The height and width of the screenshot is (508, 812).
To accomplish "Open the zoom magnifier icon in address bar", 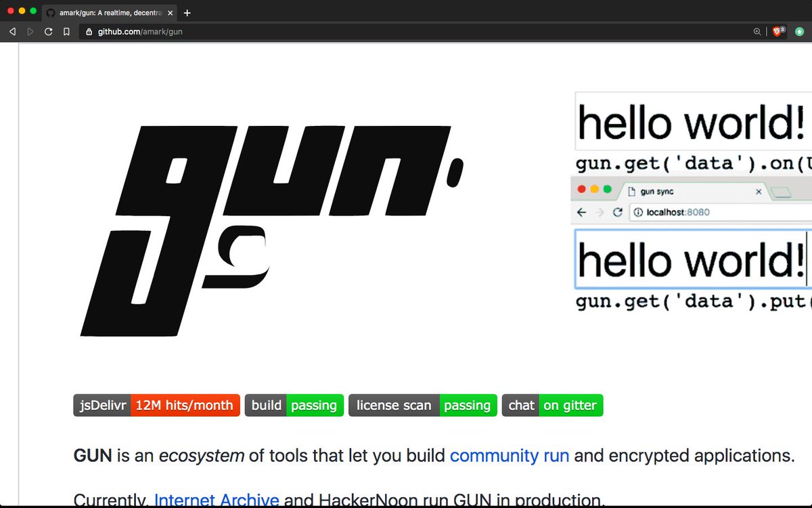I will click(x=757, y=31).
